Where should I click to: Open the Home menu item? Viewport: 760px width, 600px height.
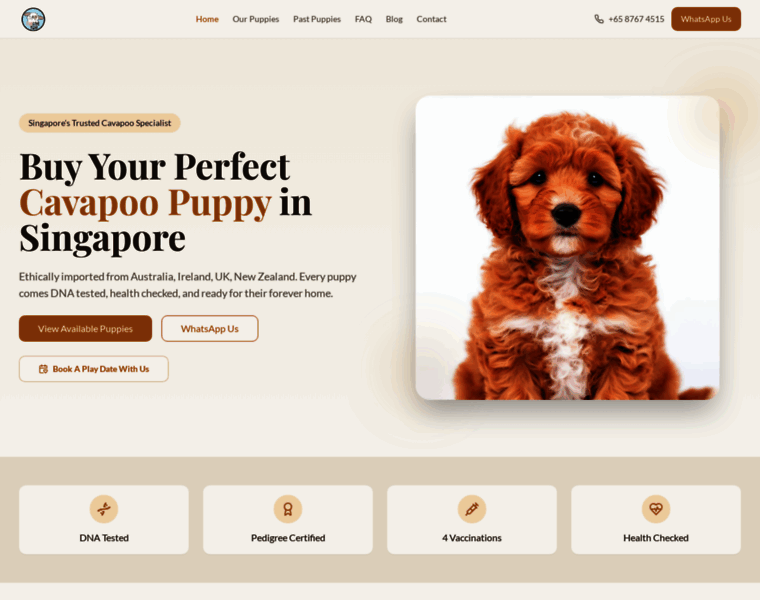pos(207,19)
